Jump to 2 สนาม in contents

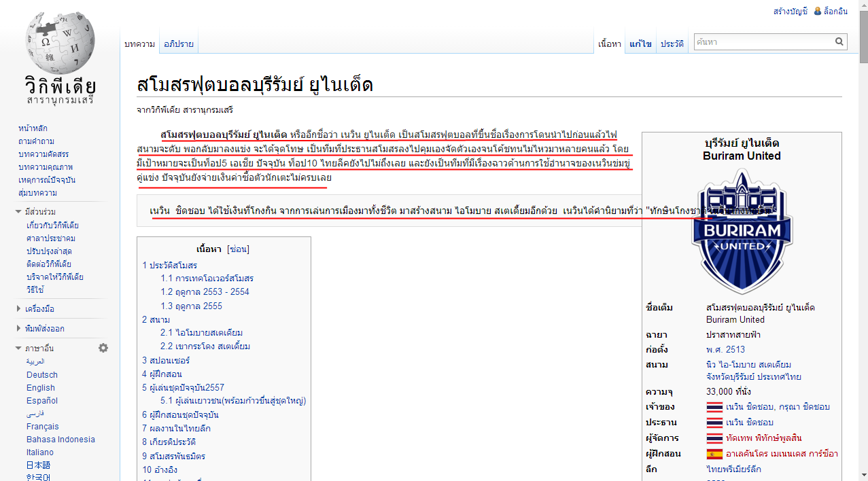point(156,319)
